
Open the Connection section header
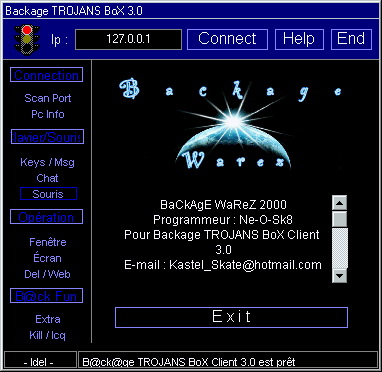tap(47, 75)
